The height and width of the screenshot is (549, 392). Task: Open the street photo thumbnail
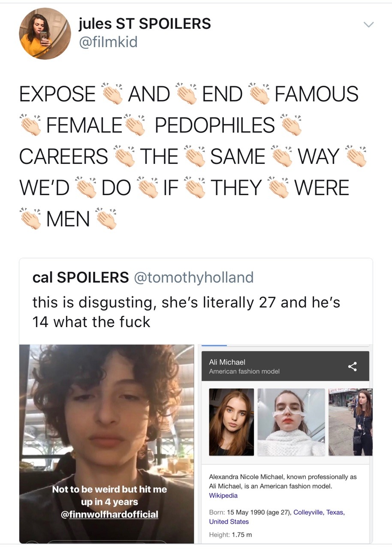350,422
